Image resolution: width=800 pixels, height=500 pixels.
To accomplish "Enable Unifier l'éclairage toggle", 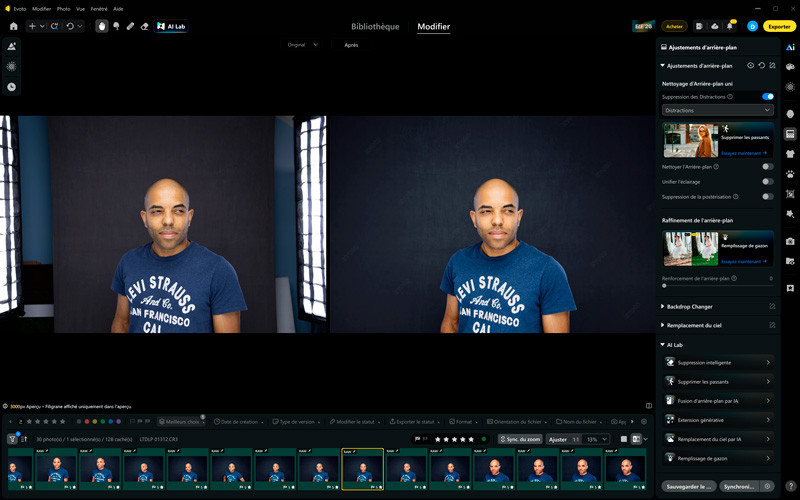I will (x=767, y=182).
